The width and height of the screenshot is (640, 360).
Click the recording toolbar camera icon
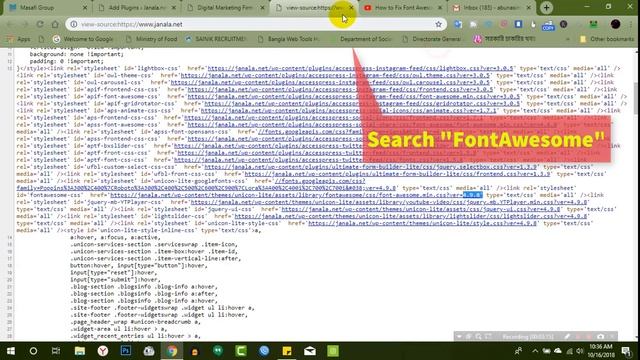click(600, 337)
